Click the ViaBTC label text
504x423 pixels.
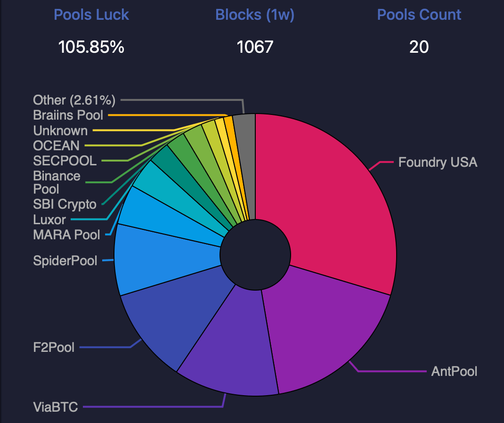(x=55, y=407)
